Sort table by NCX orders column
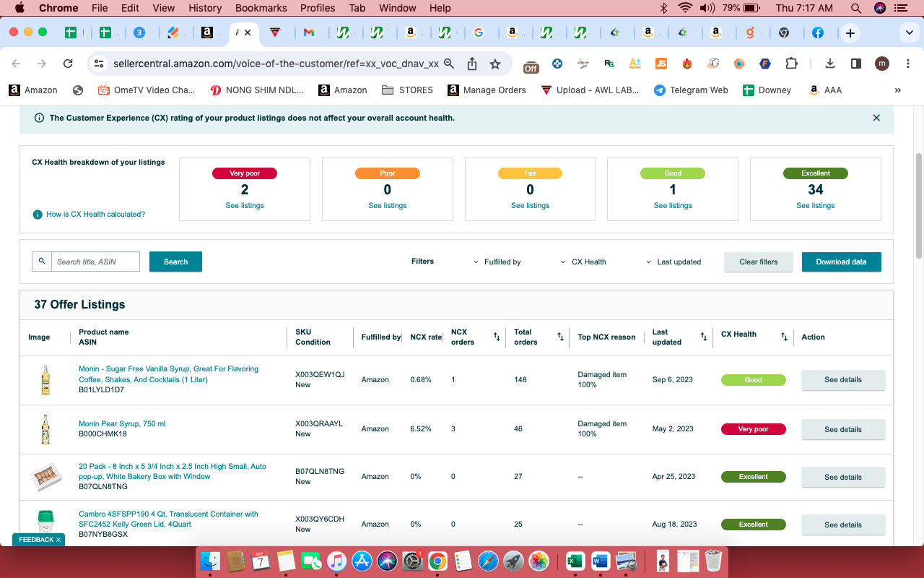 497,337
